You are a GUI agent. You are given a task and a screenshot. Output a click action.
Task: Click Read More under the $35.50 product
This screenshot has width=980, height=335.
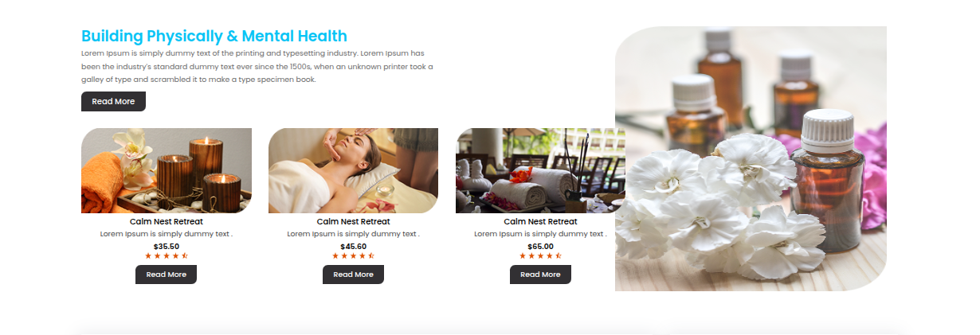click(x=166, y=275)
